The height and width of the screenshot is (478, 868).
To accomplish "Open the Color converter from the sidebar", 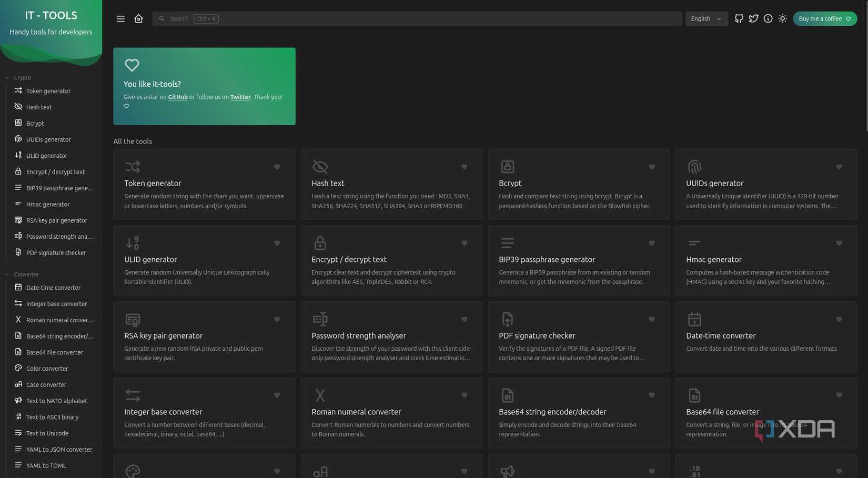I will click(47, 368).
